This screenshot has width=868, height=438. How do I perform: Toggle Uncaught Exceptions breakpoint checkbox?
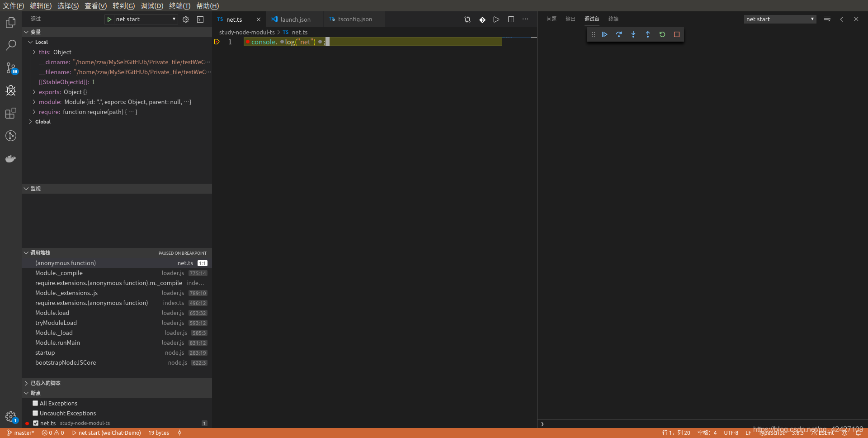coord(35,413)
